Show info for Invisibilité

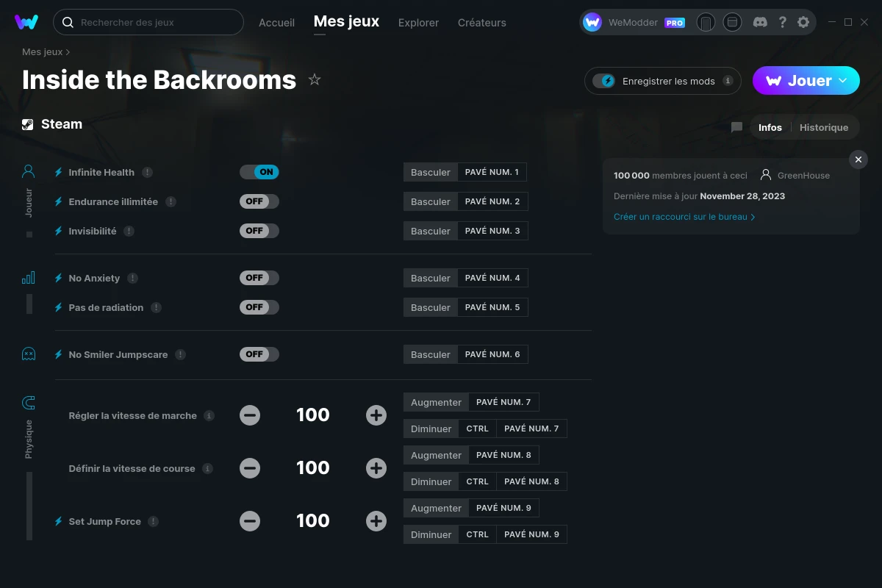point(129,231)
